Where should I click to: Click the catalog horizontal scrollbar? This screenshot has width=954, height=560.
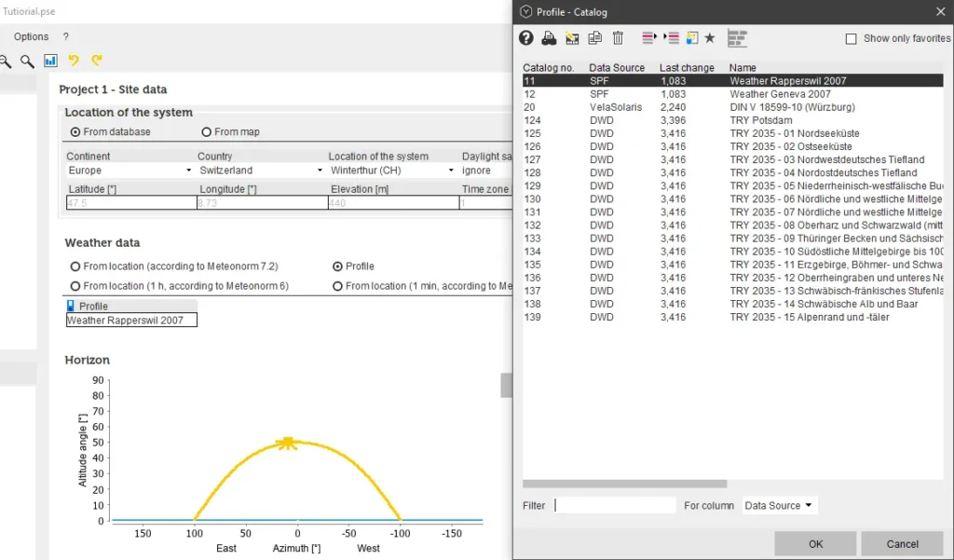click(x=624, y=485)
